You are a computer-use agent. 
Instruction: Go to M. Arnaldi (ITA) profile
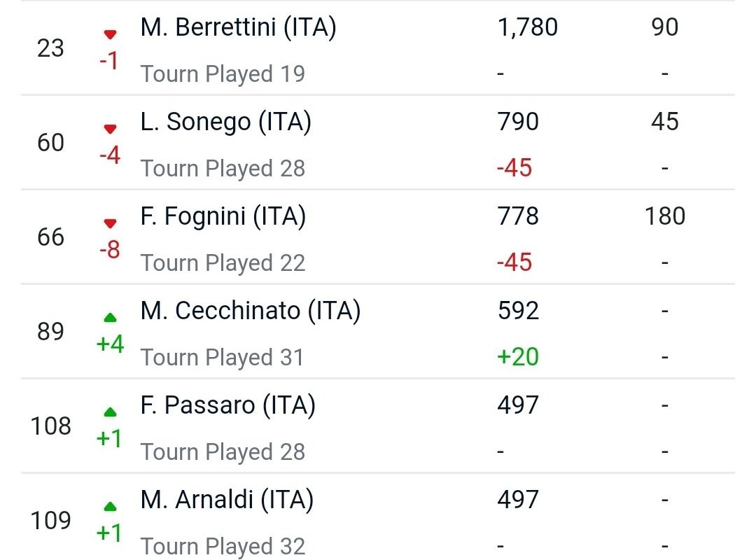coord(227,500)
